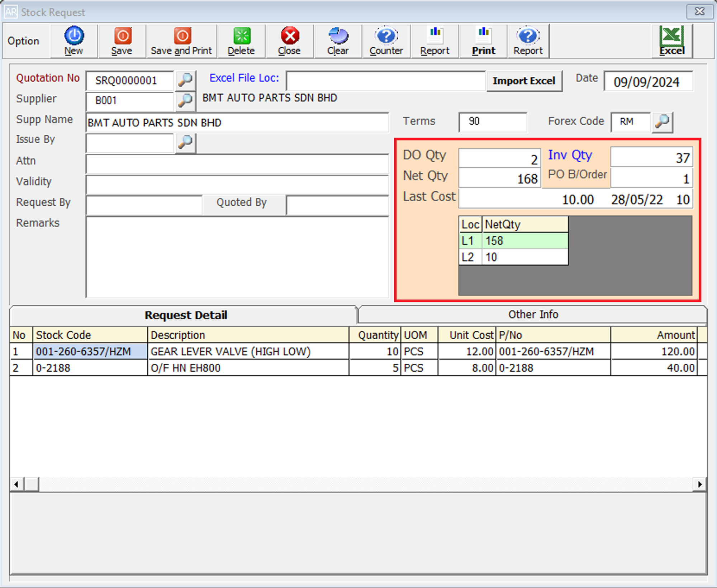Click the Save toolbar icon
This screenshot has width=717, height=588.
[123, 35]
